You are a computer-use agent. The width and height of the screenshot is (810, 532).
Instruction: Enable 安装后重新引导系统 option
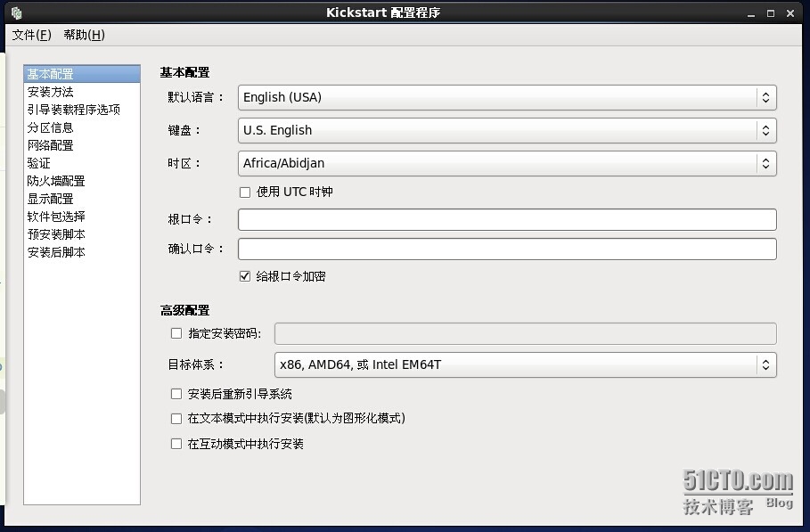click(176, 394)
